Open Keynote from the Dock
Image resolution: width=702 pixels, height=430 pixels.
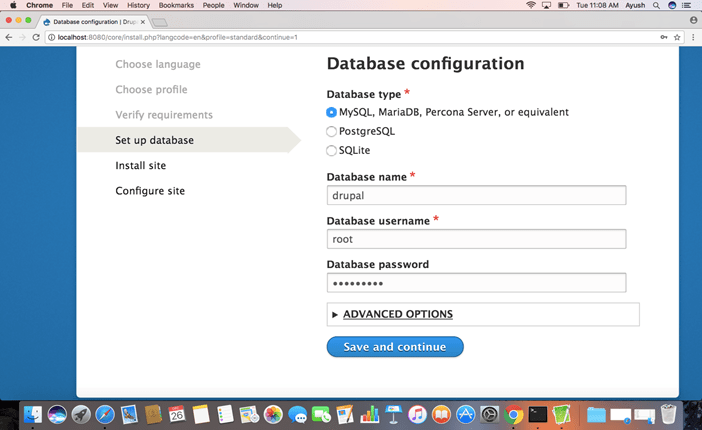(x=393, y=415)
